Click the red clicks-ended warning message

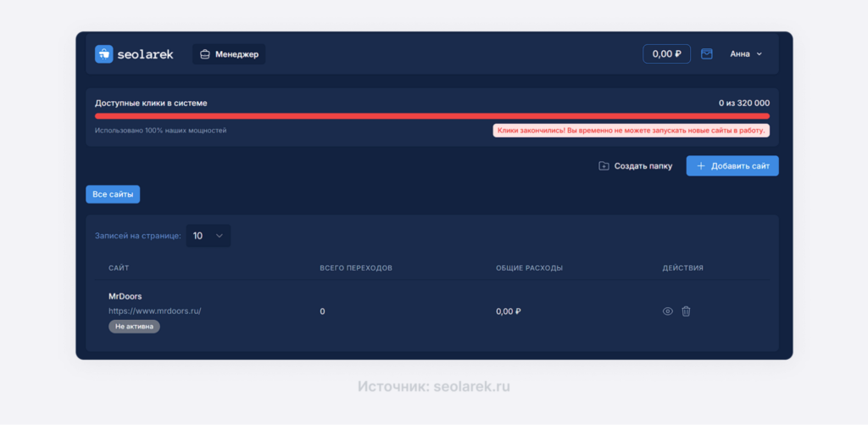(631, 131)
